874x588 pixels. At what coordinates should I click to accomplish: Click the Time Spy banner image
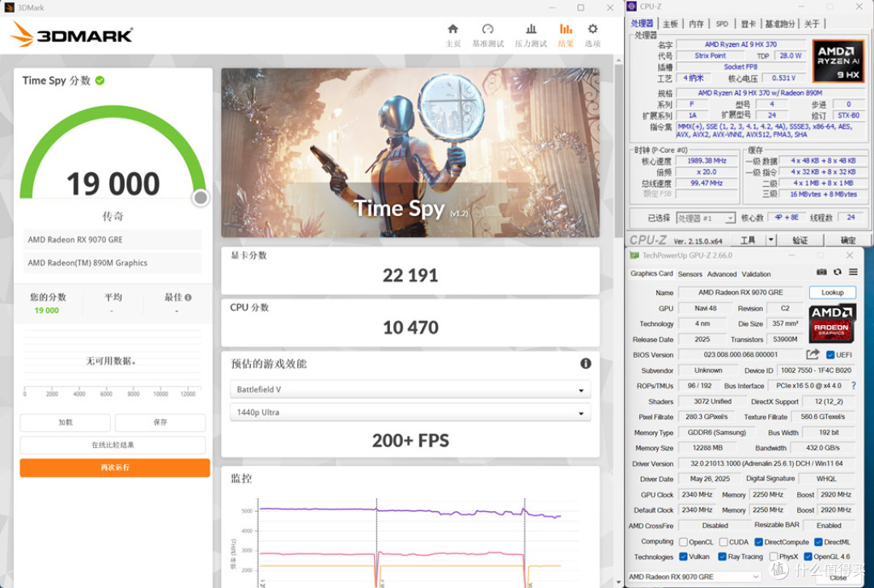(410, 153)
